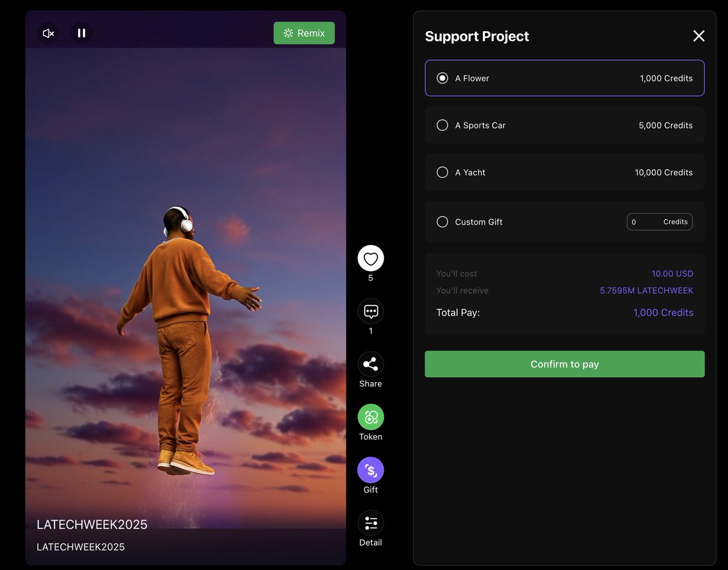Click the 10.00 USD cost value

pyautogui.click(x=672, y=273)
